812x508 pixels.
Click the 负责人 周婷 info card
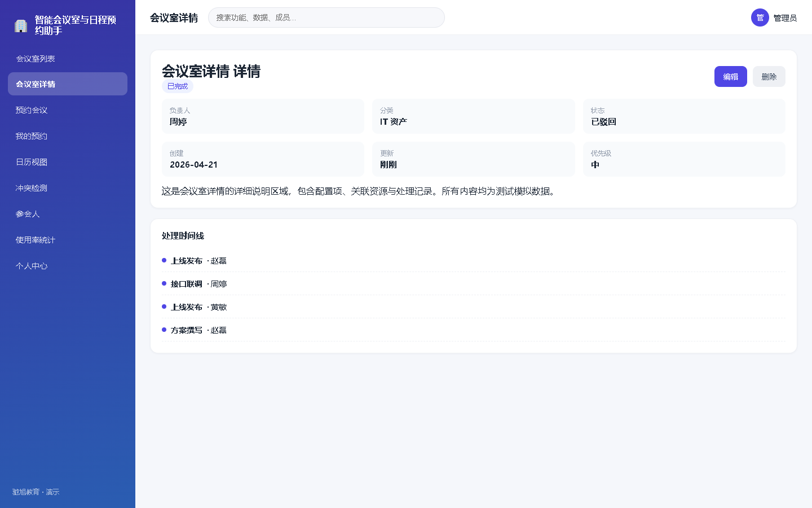point(263,116)
